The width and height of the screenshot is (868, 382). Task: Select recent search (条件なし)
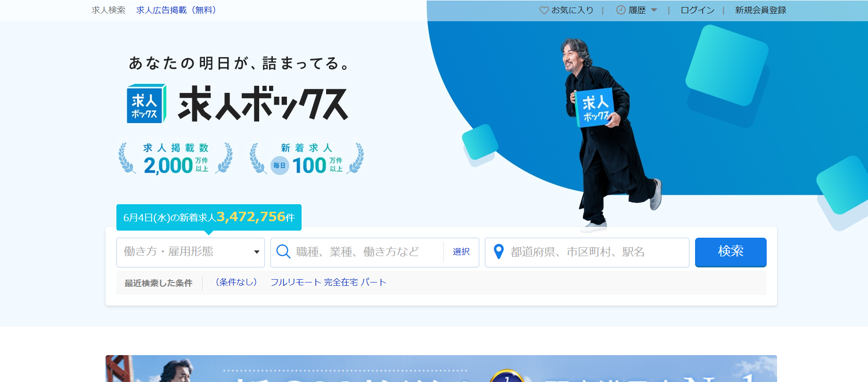[236, 282]
